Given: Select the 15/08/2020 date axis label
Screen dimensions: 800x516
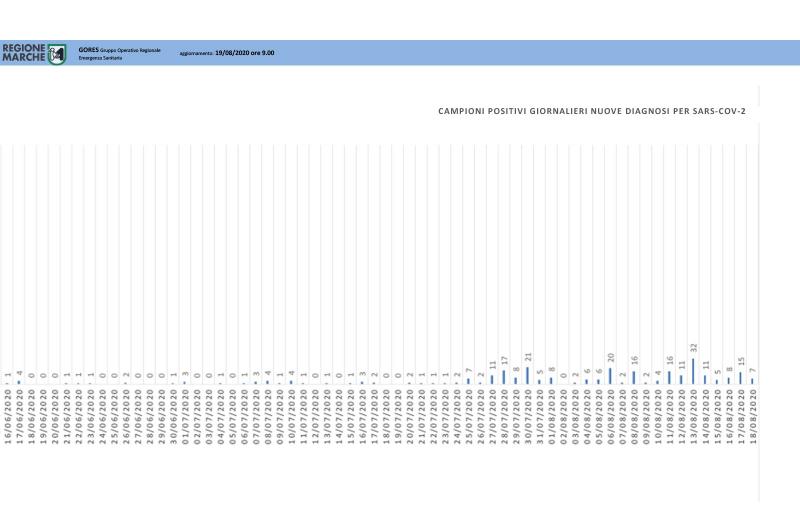Looking at the screenshot, I should 717,415.
